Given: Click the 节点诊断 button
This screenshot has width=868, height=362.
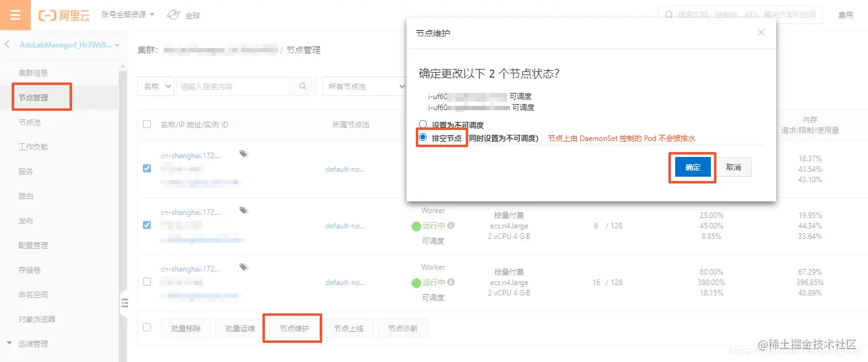Looking at the screenshot, I should point(403,328).
